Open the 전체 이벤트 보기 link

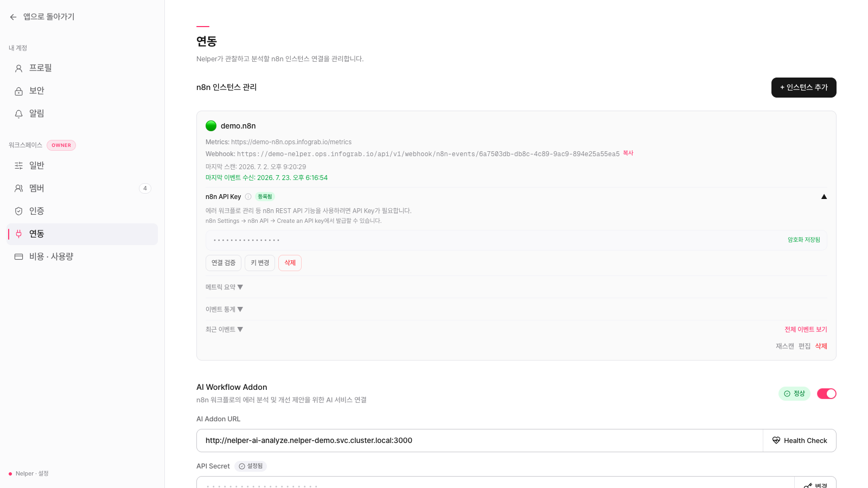(x=806, y=330)
